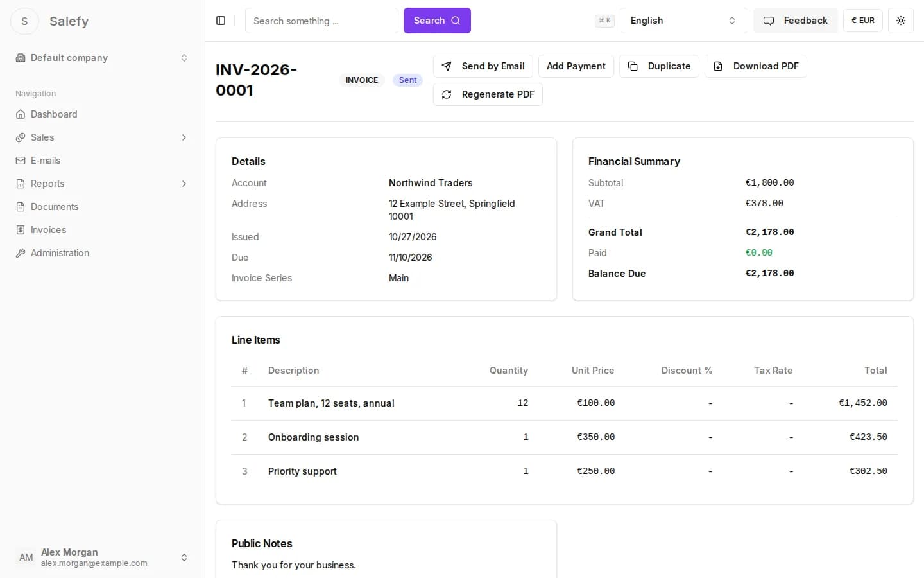Toggle the light/dark theme button
924x578 pixels.
click(x=901, y=21)
